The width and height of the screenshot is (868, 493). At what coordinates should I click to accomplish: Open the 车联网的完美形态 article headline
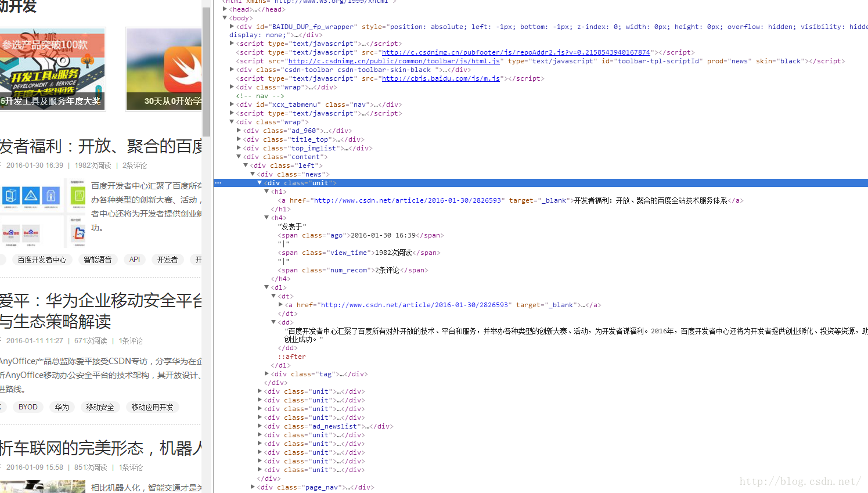point(101,448)
